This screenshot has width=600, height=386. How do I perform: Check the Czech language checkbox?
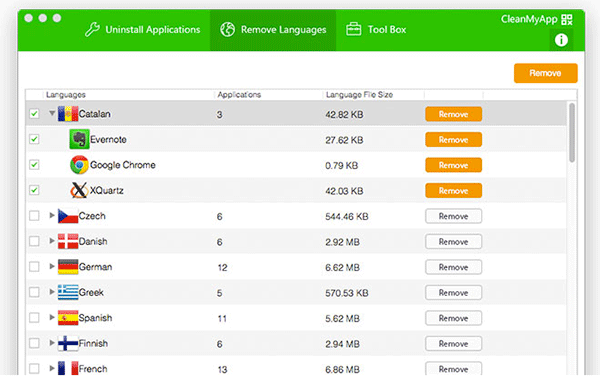click(34, 216)
